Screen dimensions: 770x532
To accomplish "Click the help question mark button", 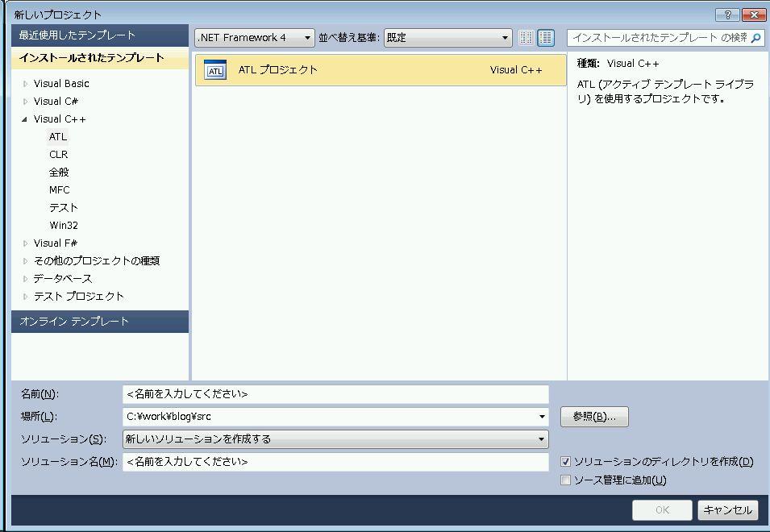I will (726, 15).
